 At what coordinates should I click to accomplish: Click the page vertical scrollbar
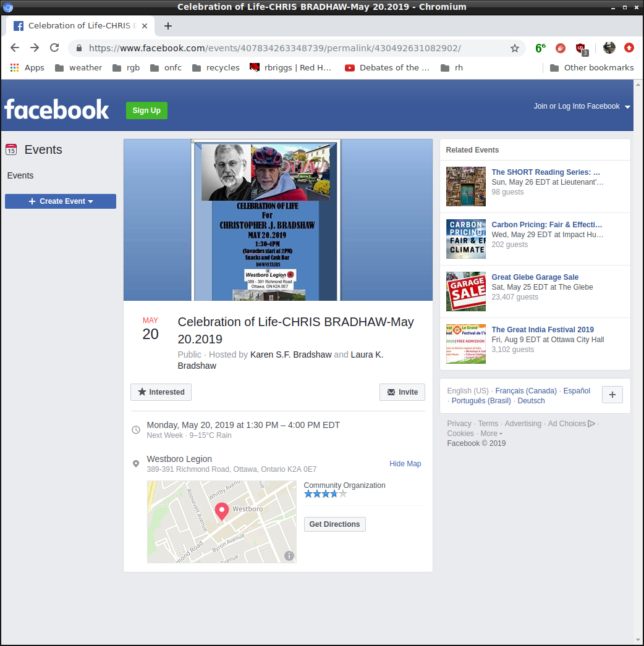pos(638,363)
